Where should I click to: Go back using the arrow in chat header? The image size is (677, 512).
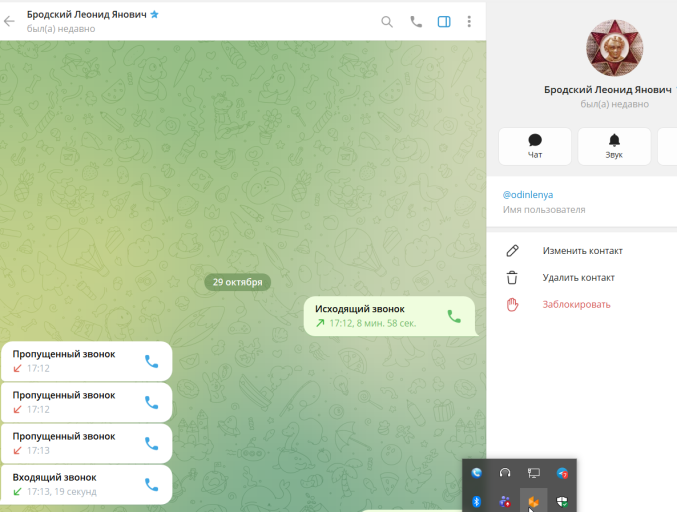(9, 21)
